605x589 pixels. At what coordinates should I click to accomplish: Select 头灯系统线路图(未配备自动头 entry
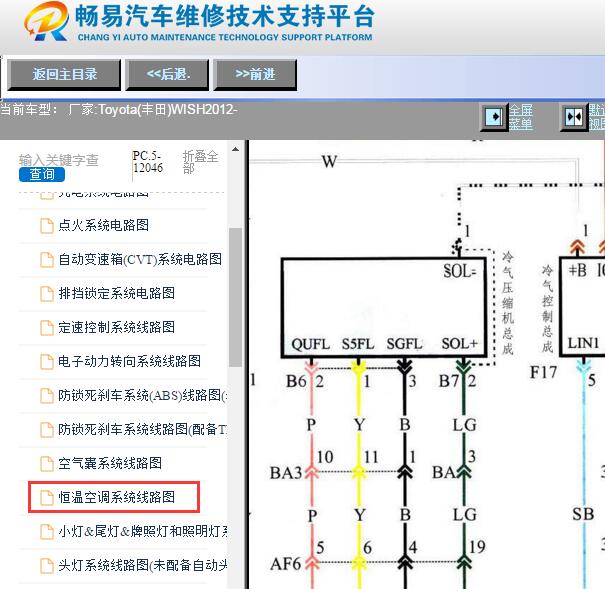(x=142, y=565)
